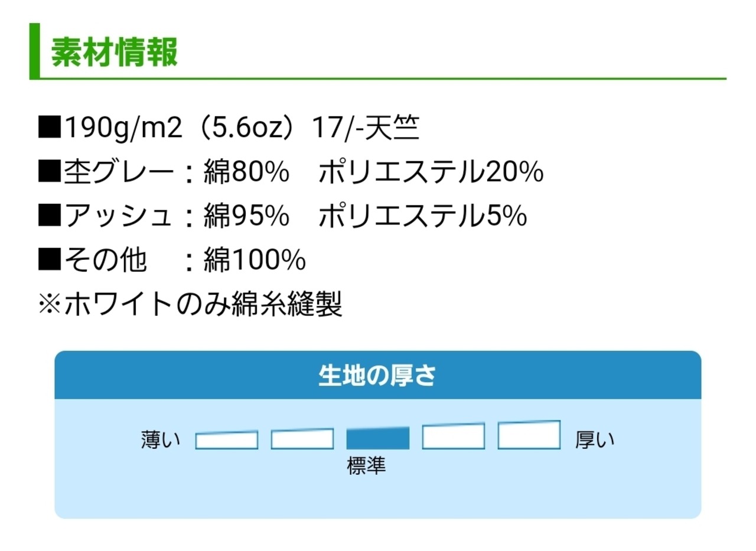Click the ホワイトのみ綿糸縫製 note
This screenshot has width=756, height=551.
[x=191, y=304]
